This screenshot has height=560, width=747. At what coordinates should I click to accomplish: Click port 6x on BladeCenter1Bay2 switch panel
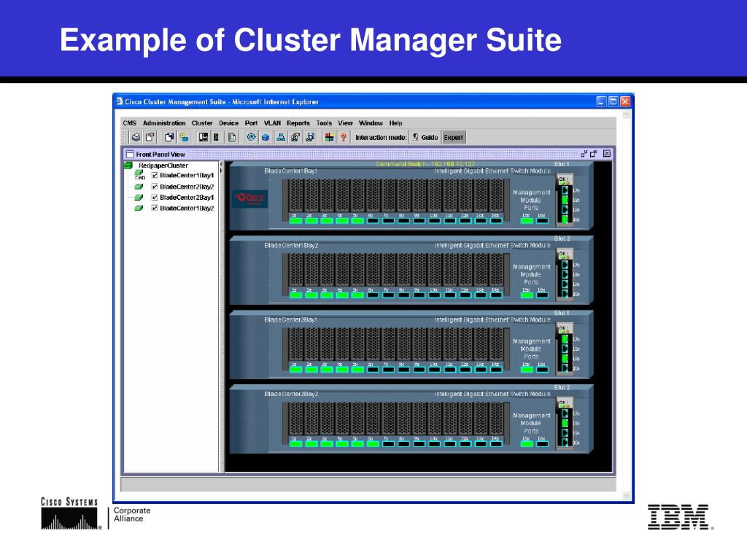pos(373,295)
